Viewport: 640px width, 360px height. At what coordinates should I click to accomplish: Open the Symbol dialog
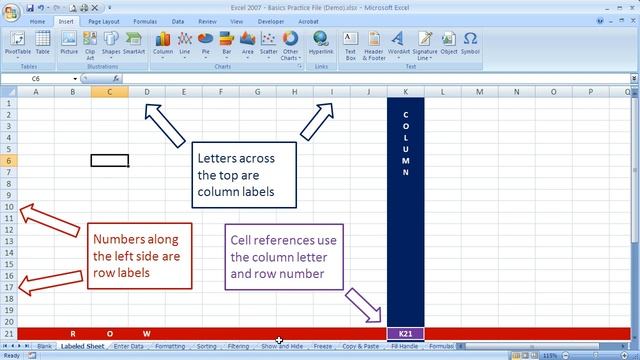(x=470, y=43)
